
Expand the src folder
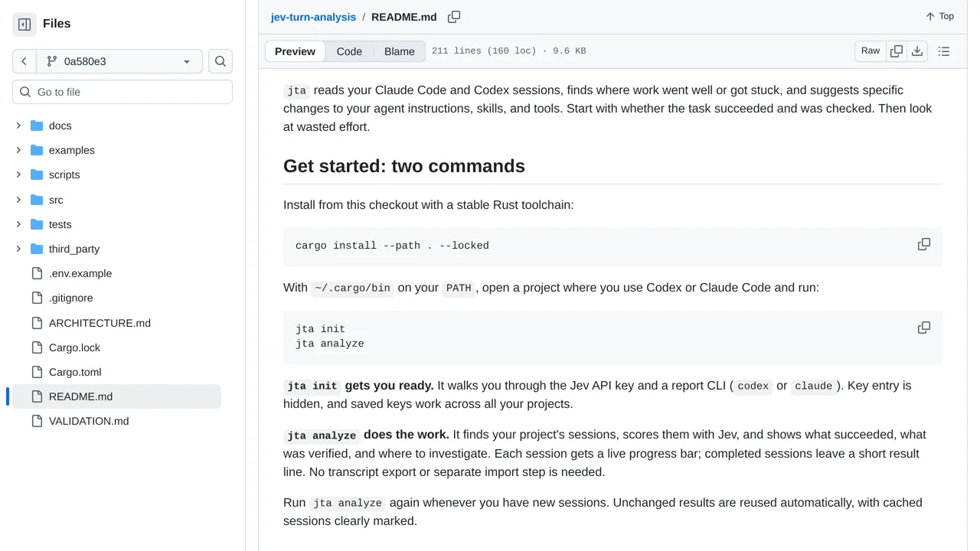[x=18, y=200]
